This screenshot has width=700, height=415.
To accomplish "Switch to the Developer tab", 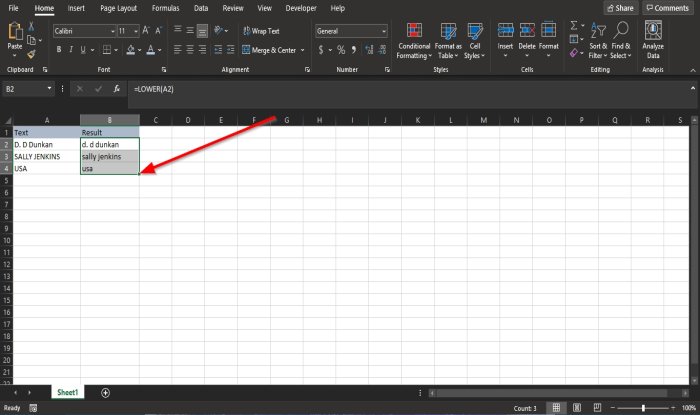I will click(301, 8).
